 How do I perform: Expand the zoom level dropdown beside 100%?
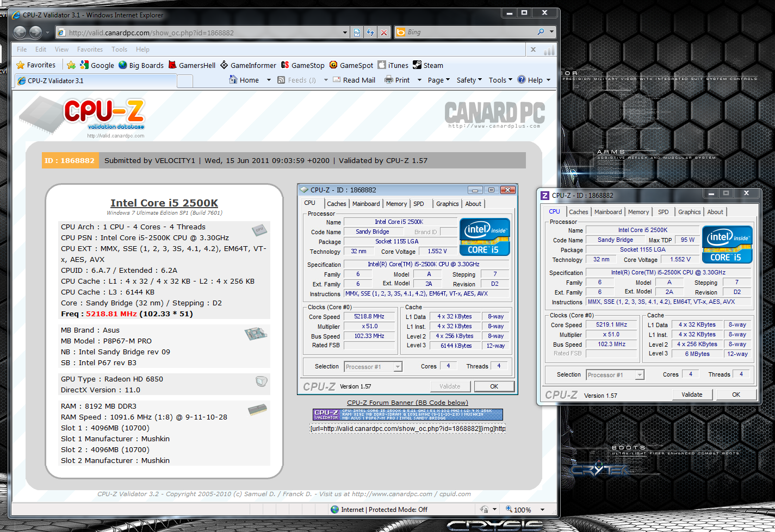542,510
